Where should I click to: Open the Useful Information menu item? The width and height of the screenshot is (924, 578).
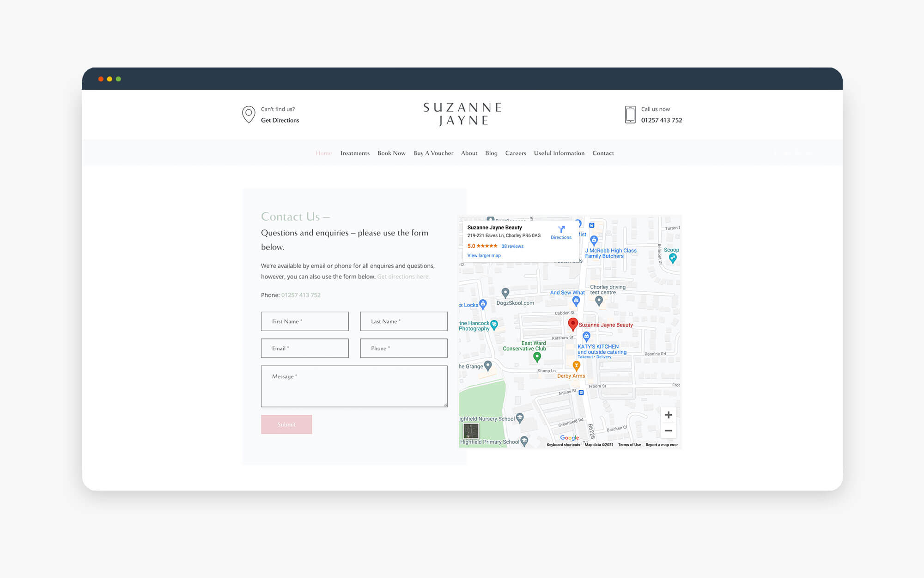pos(559,153)
